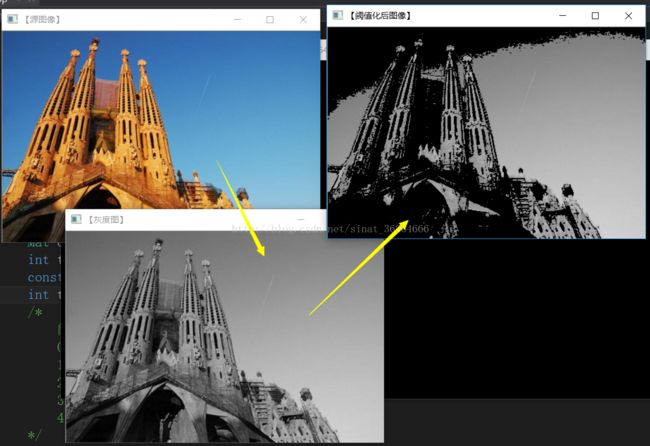Click the thresholded black-and-white image in 【阈值化后图像】
This screenshot has height=446, width=650.
click(486, 133)
